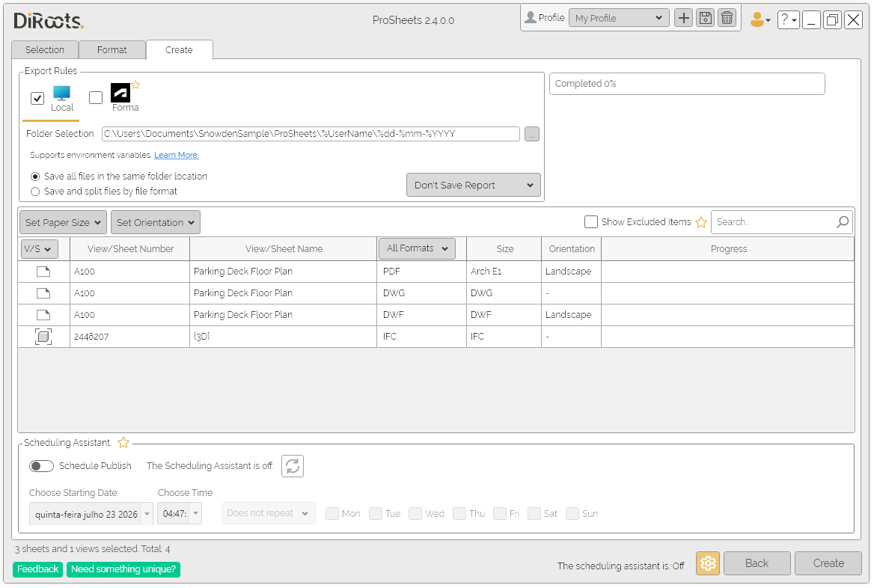Click the Progress cell of the IFC row
This screenshot has height=588, width=874.
tap(728, 337)
